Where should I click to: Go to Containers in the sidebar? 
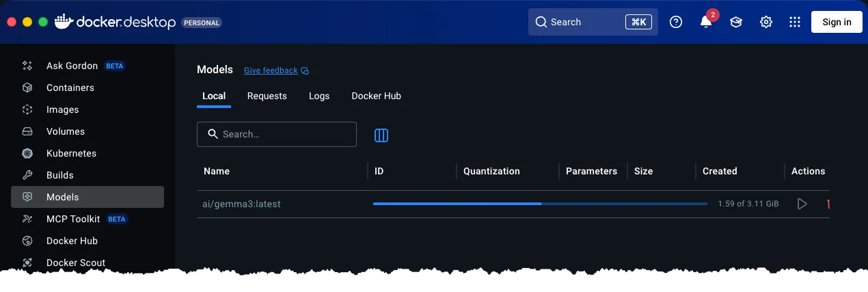(70, 88)
